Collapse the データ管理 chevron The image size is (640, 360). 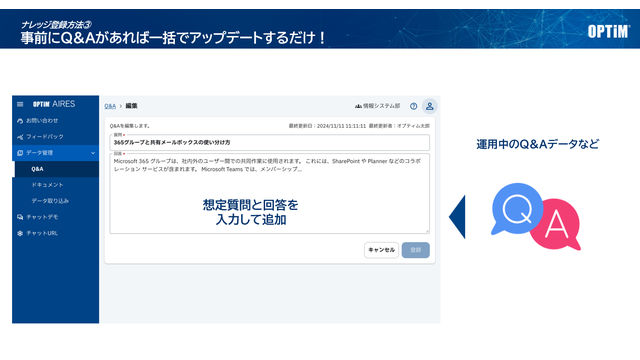tap(93, 153)
